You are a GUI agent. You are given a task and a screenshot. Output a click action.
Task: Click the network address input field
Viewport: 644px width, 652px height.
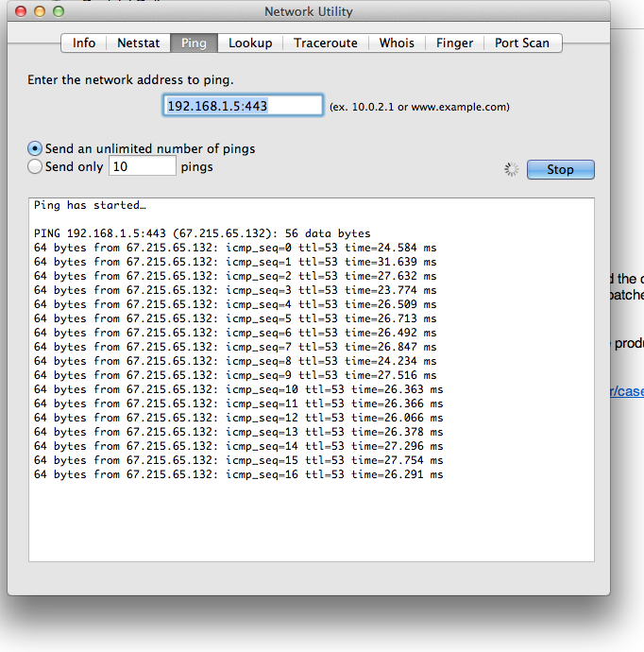(x=243, y=106)
